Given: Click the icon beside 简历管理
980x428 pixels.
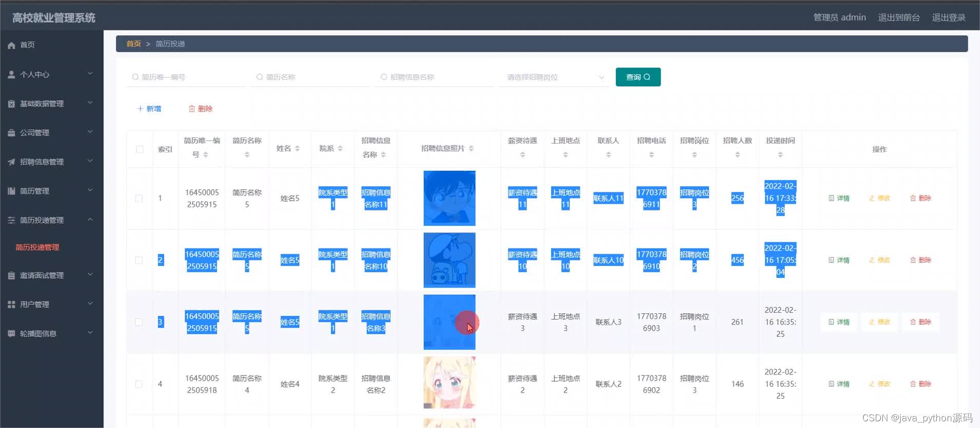Looking at the screenshot, I should click(11, 191).
